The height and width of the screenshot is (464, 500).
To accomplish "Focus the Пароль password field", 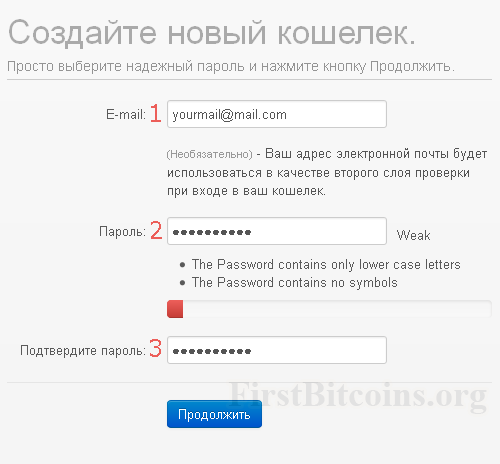I will click(277, 231).
